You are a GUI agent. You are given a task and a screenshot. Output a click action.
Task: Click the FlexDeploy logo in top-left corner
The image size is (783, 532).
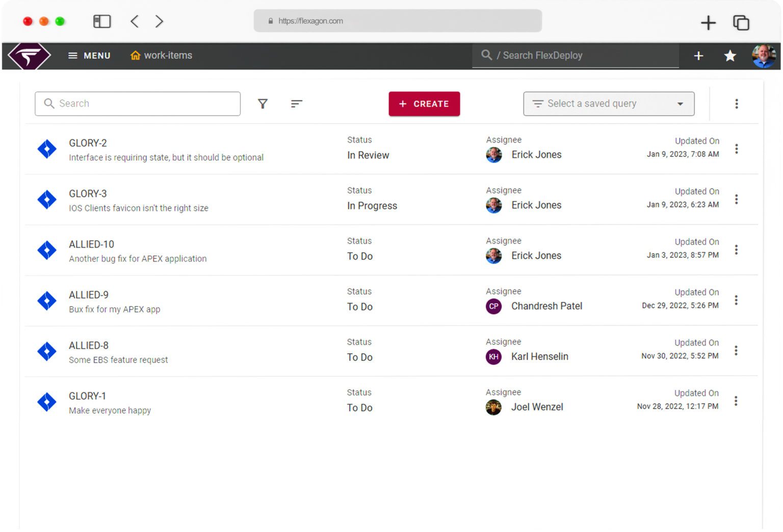coord(29,56)
